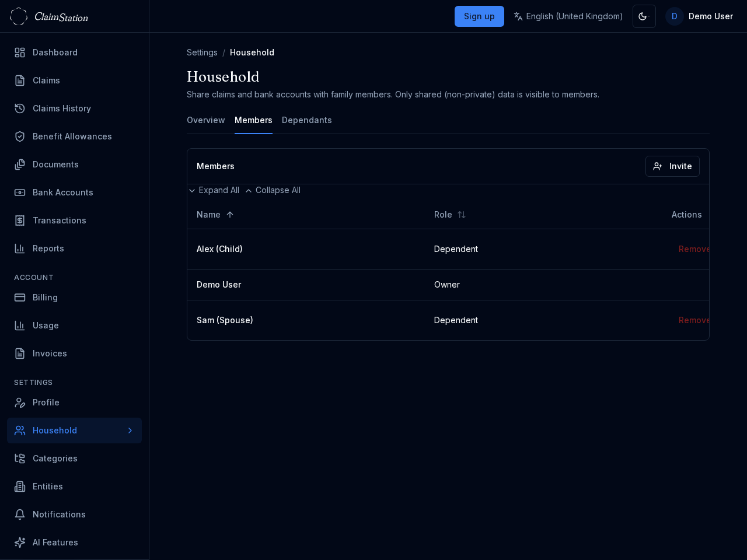Click the Claims History clock icon
The image size is (747, 560).
click(x=20, y=108)
